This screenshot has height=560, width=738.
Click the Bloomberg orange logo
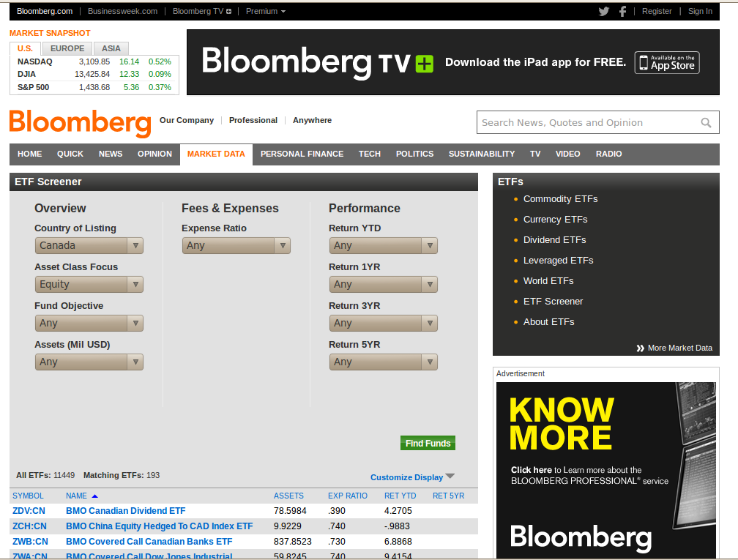(80, 123)
